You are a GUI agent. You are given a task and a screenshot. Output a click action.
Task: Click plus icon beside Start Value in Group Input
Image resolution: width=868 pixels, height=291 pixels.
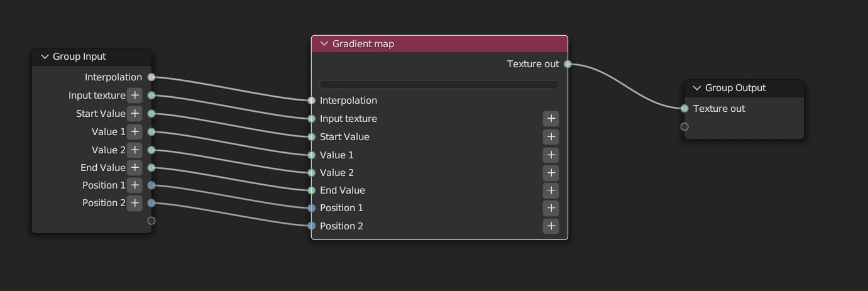135,114
